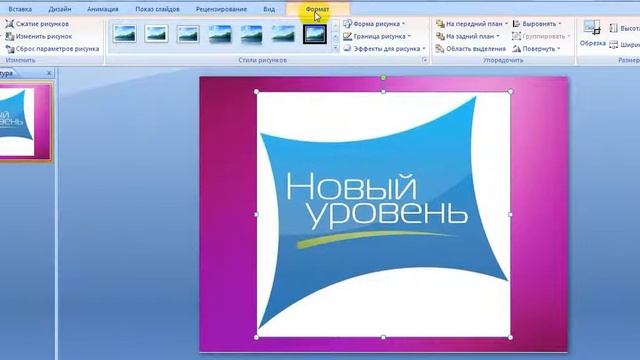Open the Эффекты для рисунка dropdown
640x360 pixels.
384,49
